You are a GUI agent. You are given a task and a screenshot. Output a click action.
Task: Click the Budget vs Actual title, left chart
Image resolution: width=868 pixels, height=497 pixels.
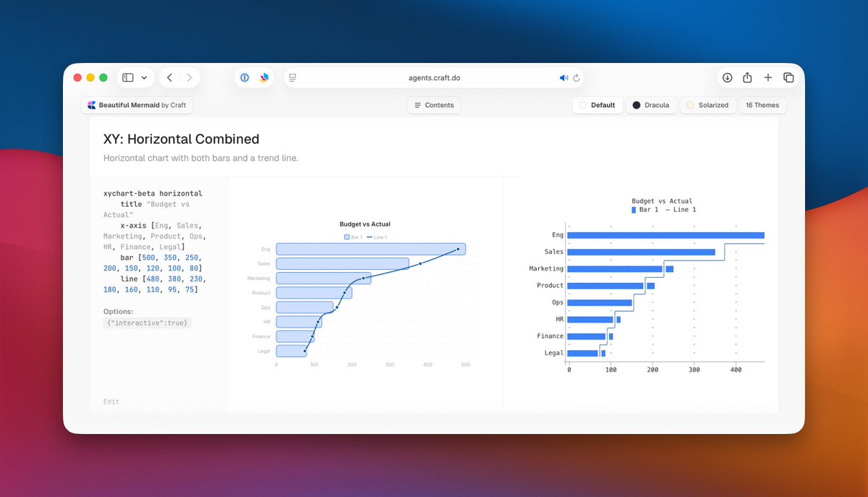pyautogui.click(x=365, y=224)
